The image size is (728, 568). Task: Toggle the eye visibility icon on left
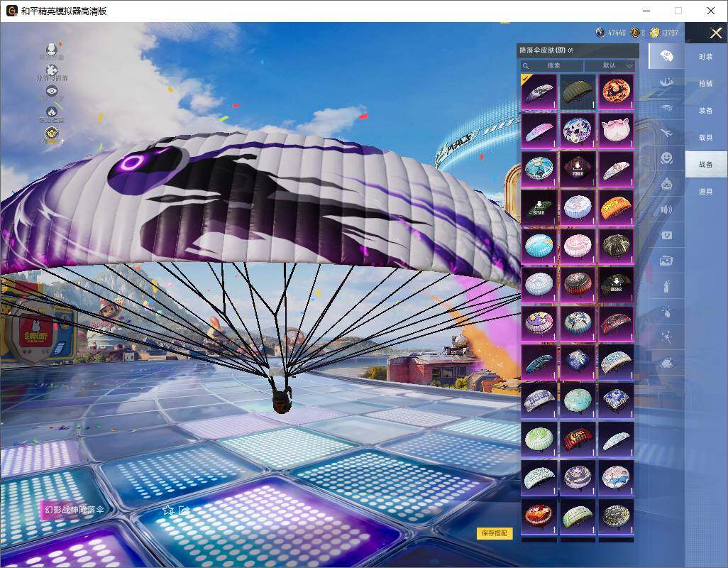52,91
